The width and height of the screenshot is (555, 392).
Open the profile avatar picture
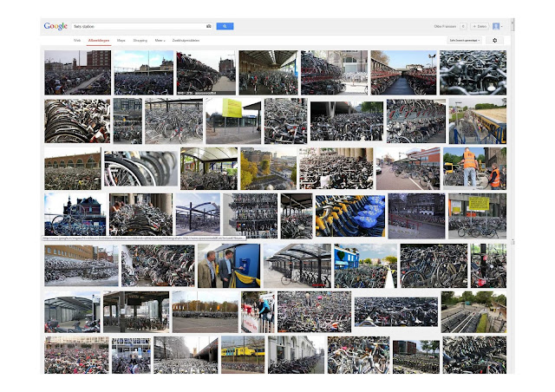coord(496,26)
